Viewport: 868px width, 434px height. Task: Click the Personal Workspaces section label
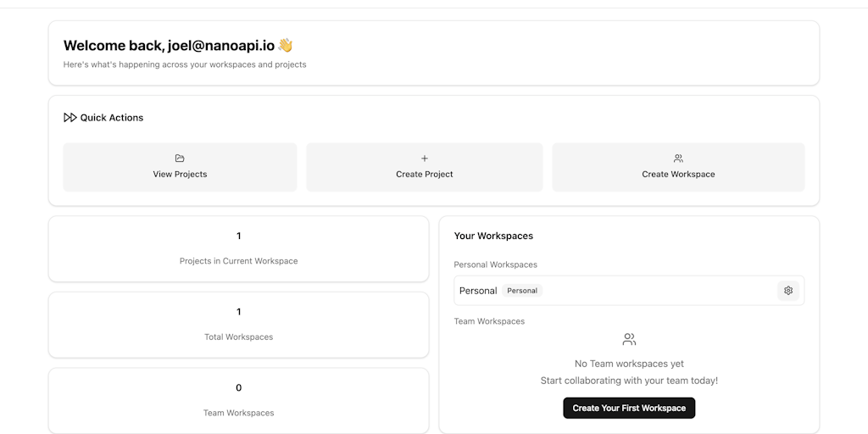(x=495, y=264)
